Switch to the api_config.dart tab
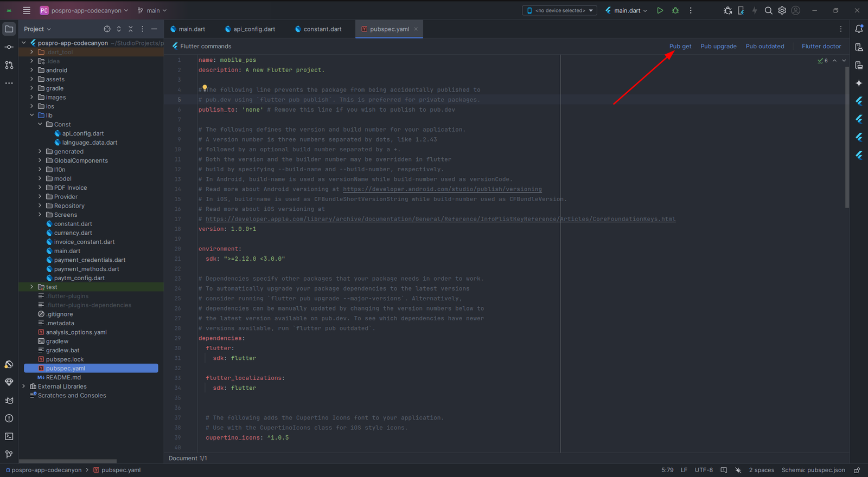 tap(254, 29)
